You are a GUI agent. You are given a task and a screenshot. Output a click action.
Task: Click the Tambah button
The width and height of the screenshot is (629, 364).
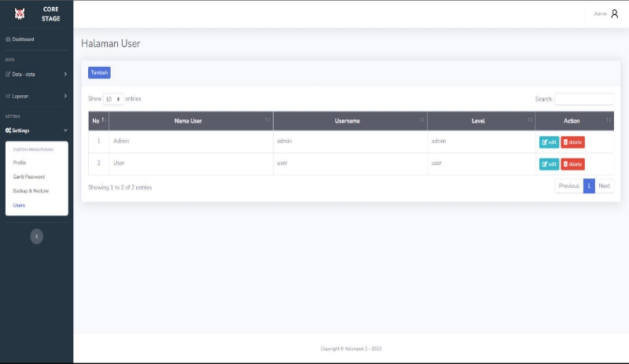99,72
